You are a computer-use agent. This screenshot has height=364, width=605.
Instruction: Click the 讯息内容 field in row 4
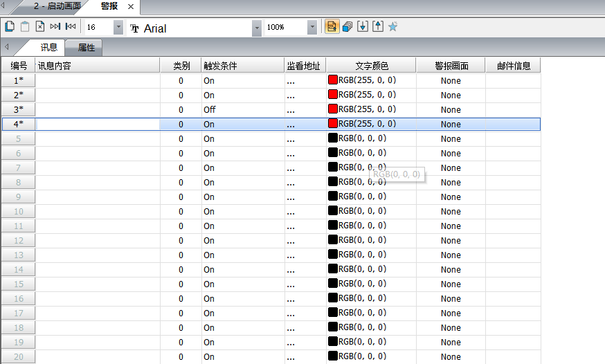coord(97,124)
